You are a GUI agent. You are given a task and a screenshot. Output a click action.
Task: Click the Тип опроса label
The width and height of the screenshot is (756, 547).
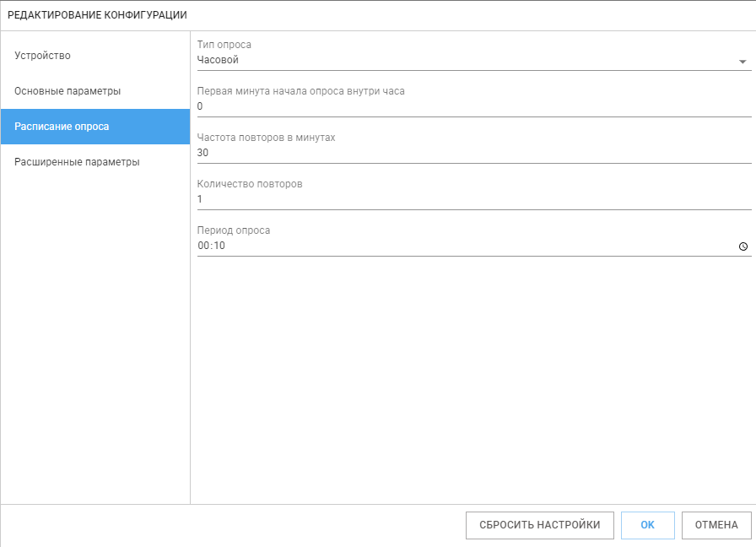(x=224, y=45)
